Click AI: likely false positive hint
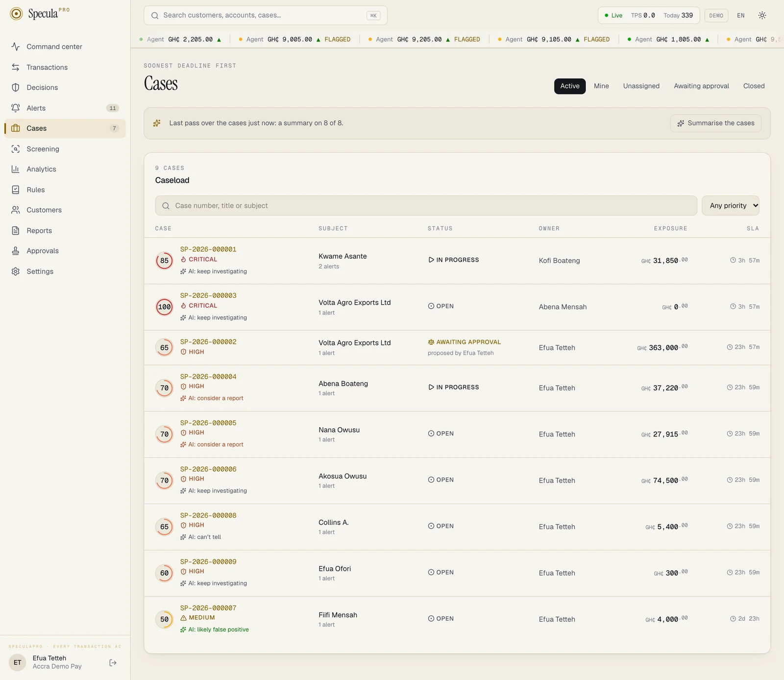784x680 pixels. click(215, 630)
